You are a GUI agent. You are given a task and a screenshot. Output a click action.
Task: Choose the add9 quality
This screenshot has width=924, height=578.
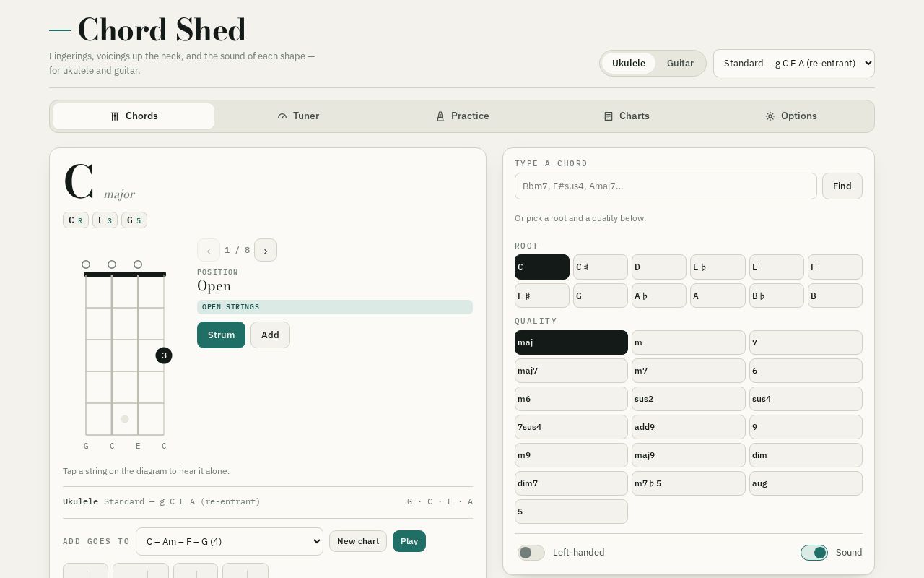(689, 427)
